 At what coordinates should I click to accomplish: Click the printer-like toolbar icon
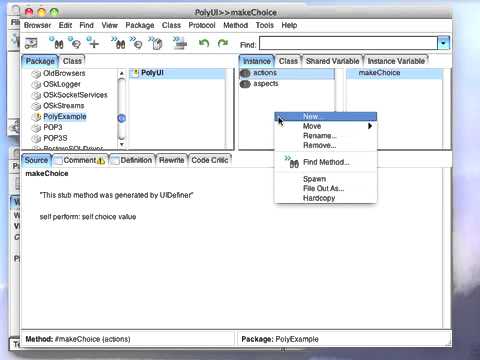point(180,43)
